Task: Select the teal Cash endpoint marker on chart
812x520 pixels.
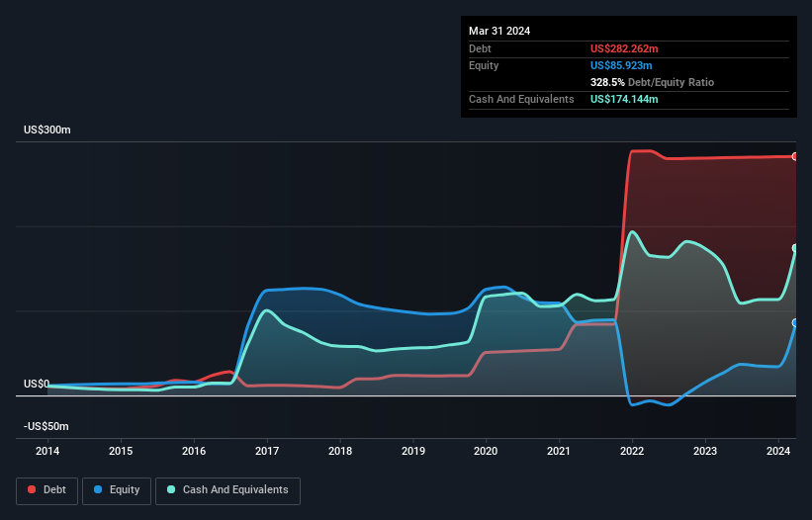Action: pos(795,248)
